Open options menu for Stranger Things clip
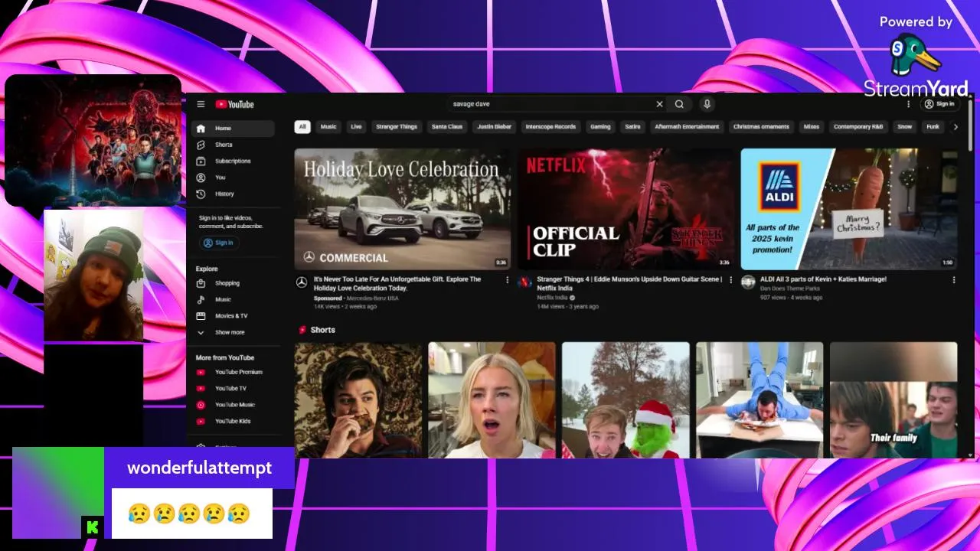Viewport: 980px width, 551px height. tap(730, 280)
